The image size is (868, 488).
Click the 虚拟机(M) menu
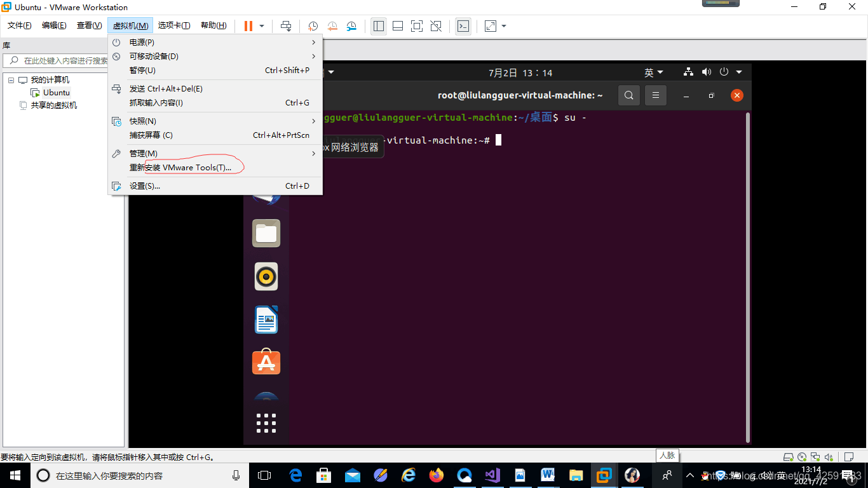click(130, 25)
